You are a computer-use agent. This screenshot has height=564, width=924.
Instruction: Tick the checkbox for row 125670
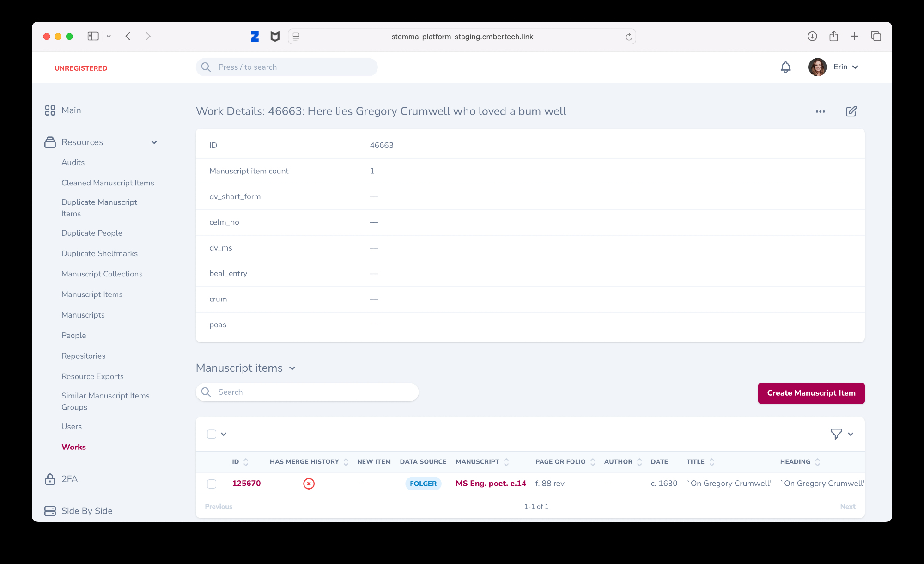pyautogui.click(x=212, y=484)
